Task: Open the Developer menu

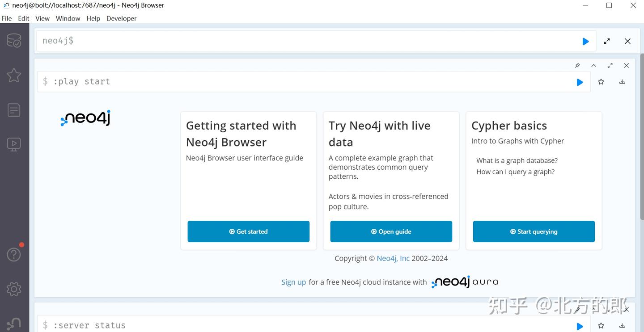Action: 121,18
